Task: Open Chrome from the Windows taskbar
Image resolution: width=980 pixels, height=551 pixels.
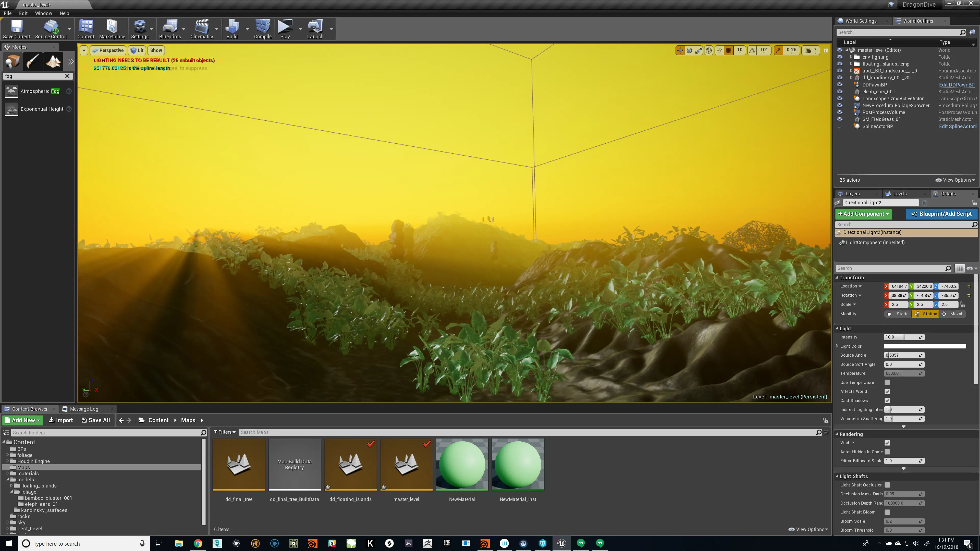Action: 198,543
